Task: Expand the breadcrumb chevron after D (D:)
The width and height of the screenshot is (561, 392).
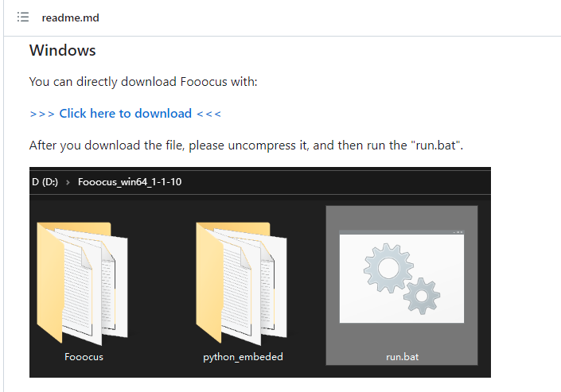Action: tap(68, 182)
